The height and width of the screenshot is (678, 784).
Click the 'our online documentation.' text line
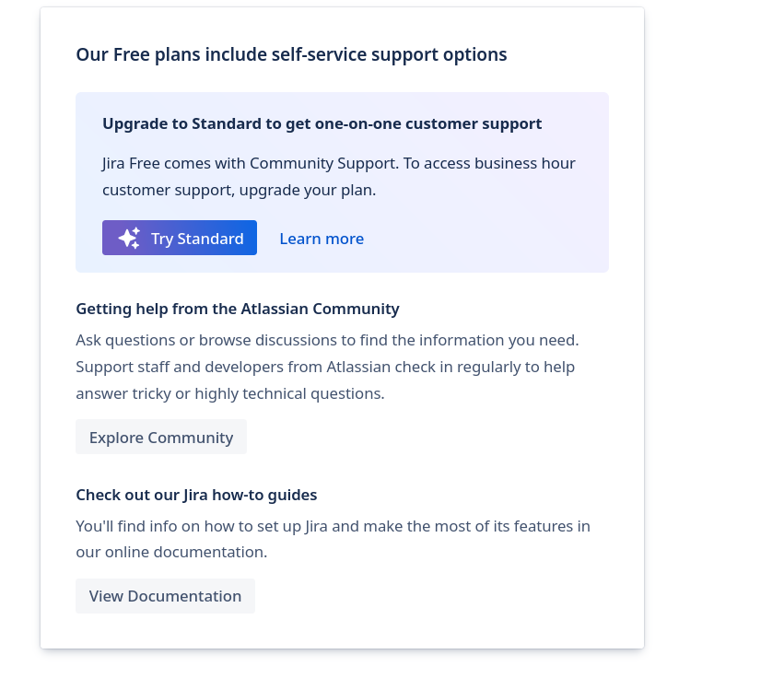click(x=171, y=552)
